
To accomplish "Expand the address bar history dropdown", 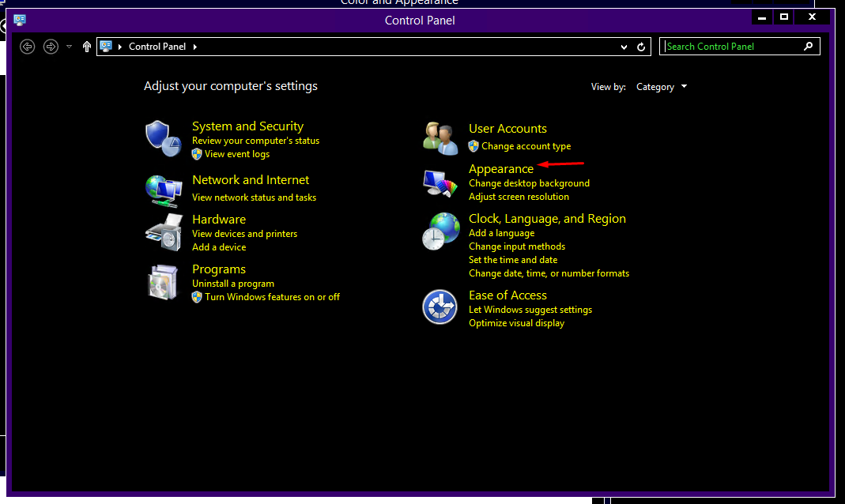I will tap(624, 47).
